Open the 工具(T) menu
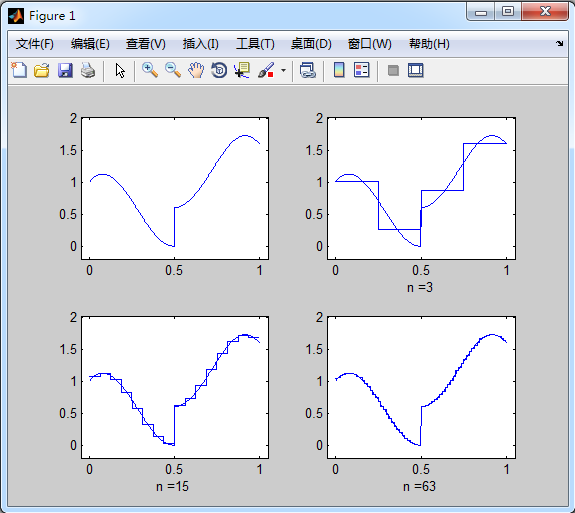Screen dimensions: 575x513 255,44
